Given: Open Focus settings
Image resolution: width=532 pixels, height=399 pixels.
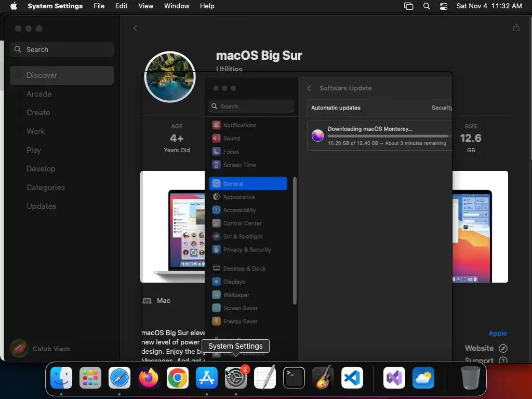Looking at the screenshot, I should [248, 152].
